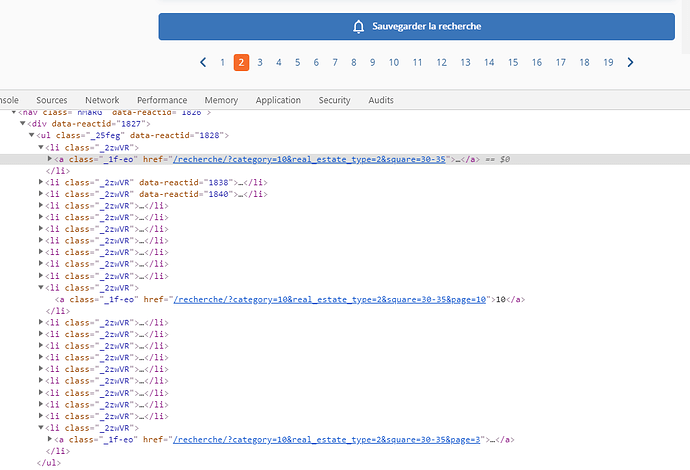Open pagination page 9
The width and height of the screenshot is (690, 470).
pyautogui.click(x=372, y=62)
